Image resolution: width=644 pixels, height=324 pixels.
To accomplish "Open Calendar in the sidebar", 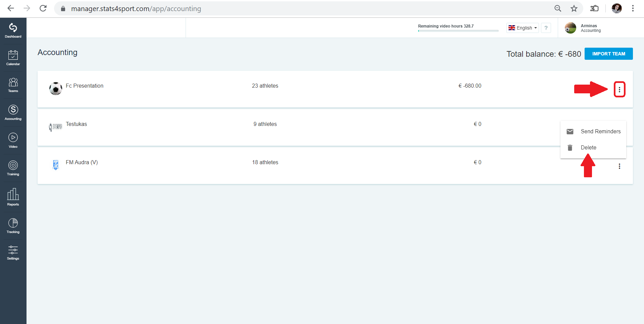I will coord(13,58).
